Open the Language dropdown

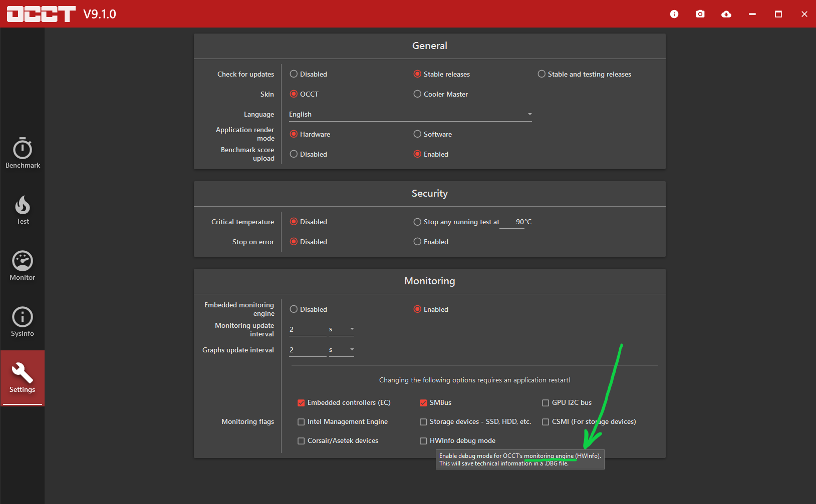[x=410, y=115]
